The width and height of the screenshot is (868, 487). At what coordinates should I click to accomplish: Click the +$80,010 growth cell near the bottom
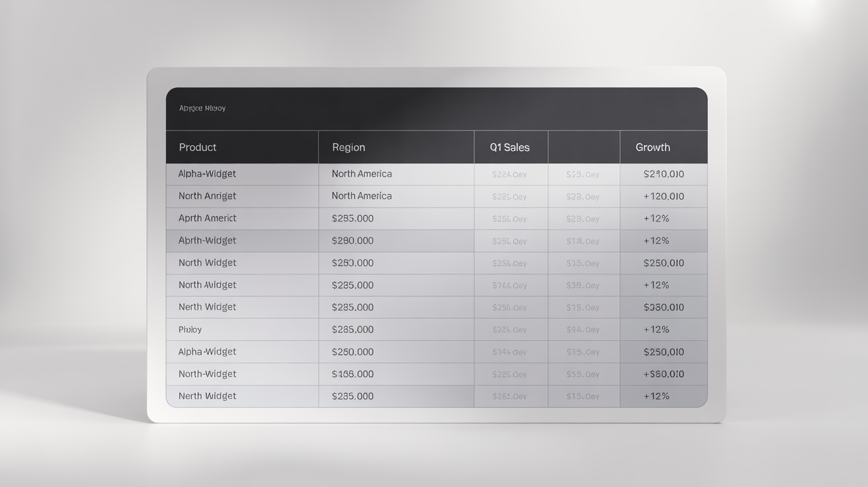(x=664, y=374)
